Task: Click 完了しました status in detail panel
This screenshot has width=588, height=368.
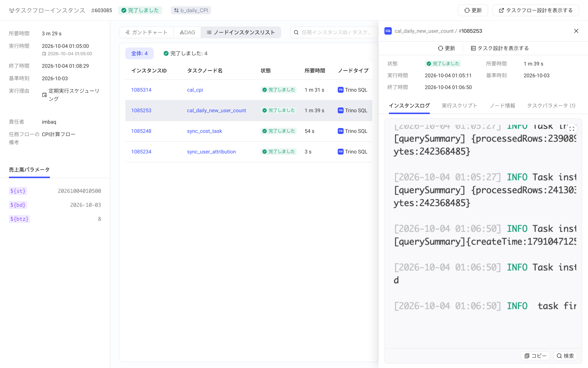Action: 443,64
